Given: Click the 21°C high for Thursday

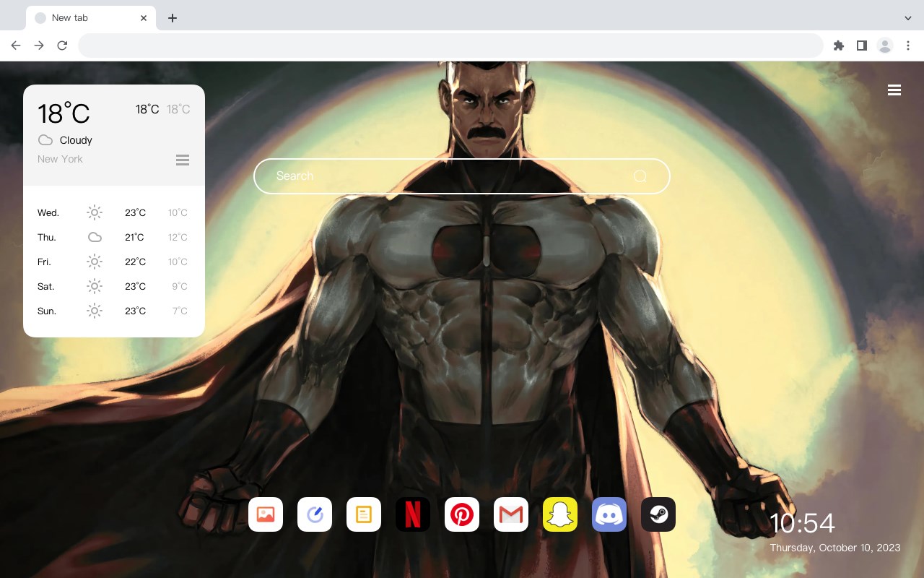Looking at the screenshot, I should point(134,237).
